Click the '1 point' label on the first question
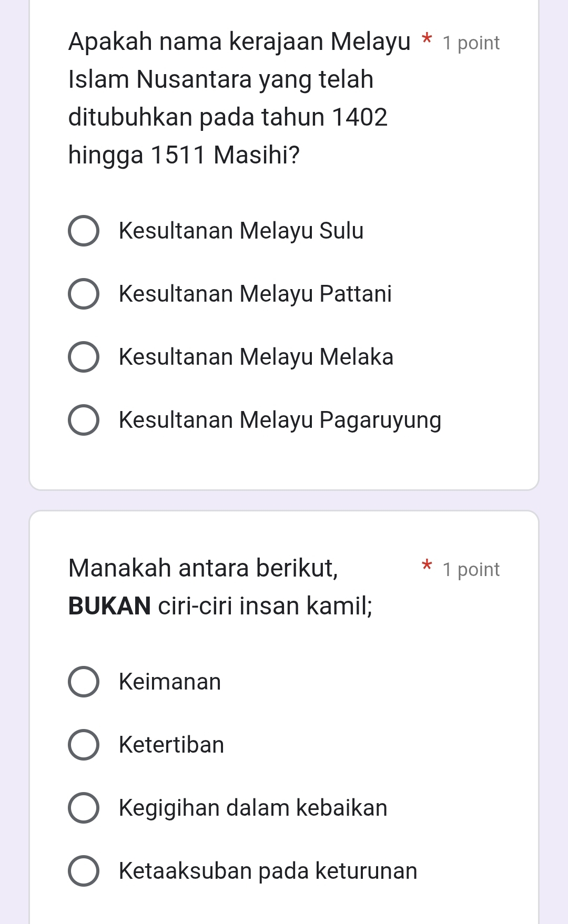Viewport: 568px width, 924px height. click(471, 43)
